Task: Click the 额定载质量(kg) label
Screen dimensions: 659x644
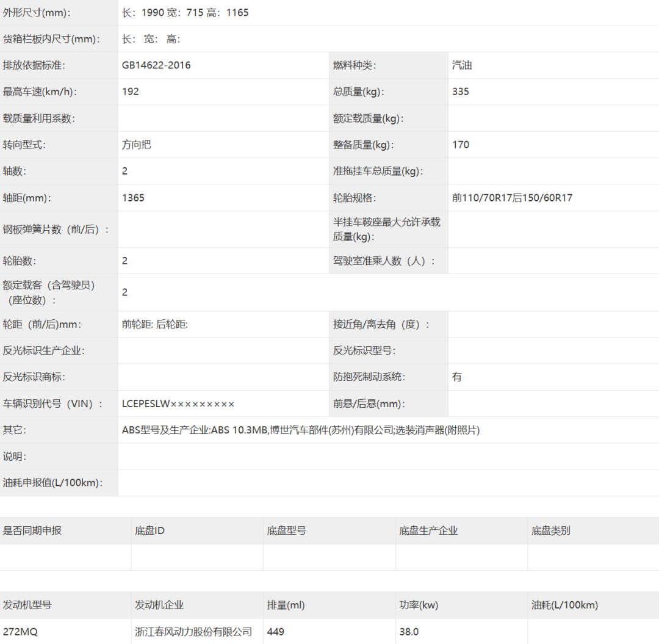Action: tap(368, 118)
